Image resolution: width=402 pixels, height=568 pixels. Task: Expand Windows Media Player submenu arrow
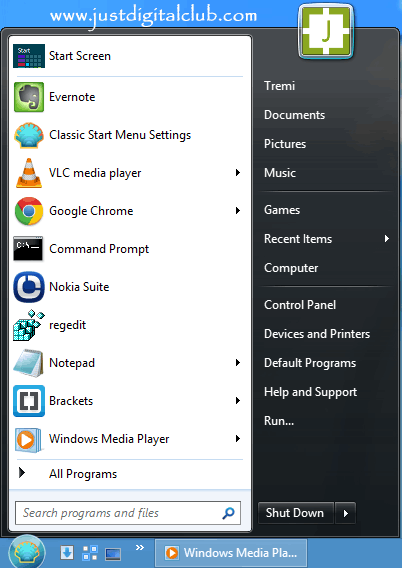[238, 439]
